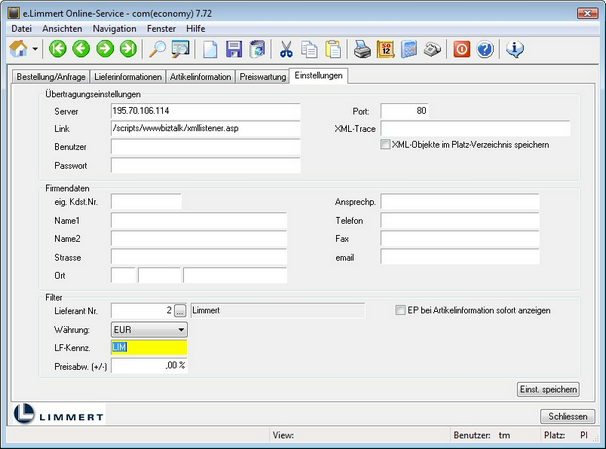Click into the Server address field
This screenshot has width=606, height=449.
(205, 110)
